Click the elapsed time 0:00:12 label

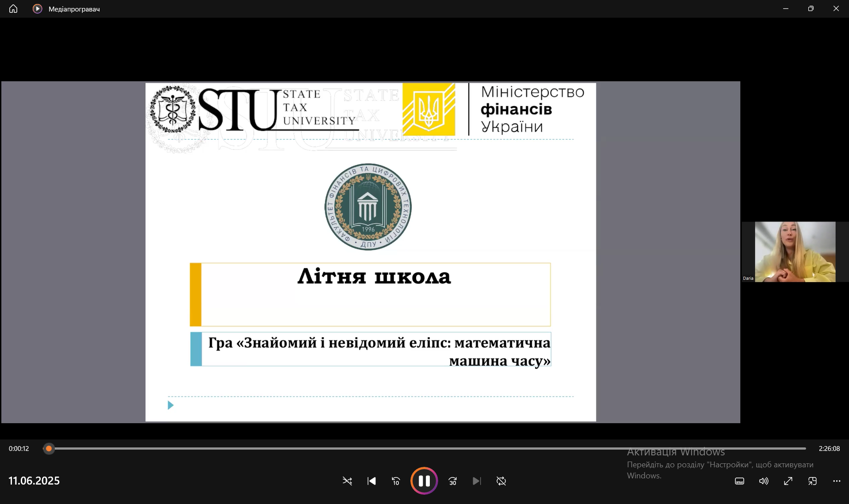coord(19,449)
